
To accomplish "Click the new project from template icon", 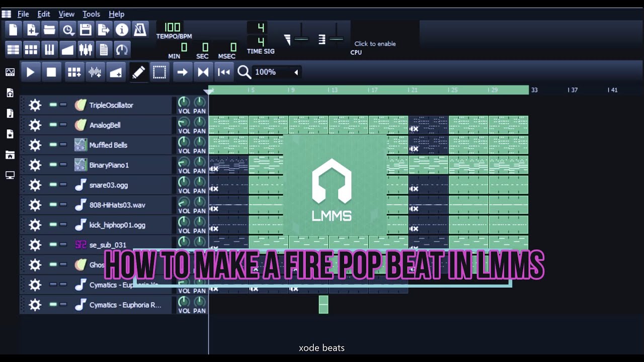I will point(31,30).
